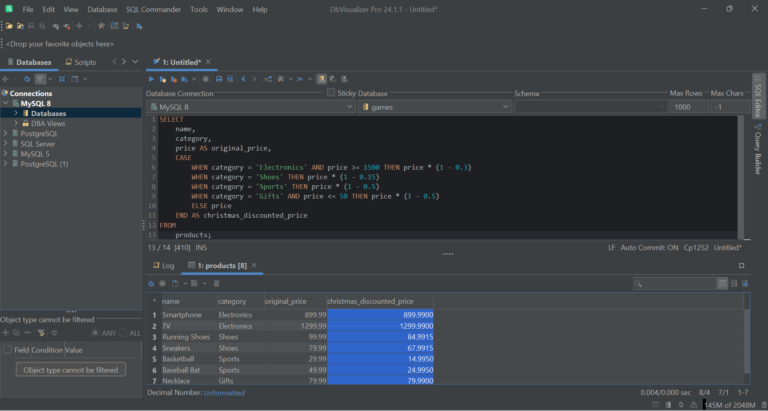Open the File menu
This screenshot has width=768, height=411.
click(x=28, y=9)
